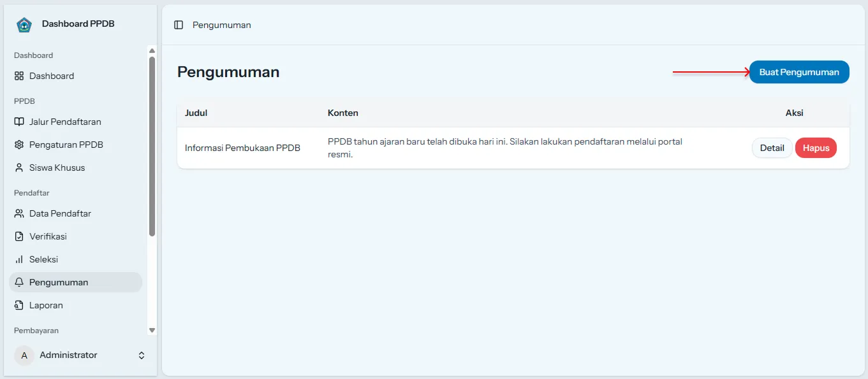Viewport: 868px width, 379px height.
Task: Click the Judul column header
Action: tap(196, 113)
